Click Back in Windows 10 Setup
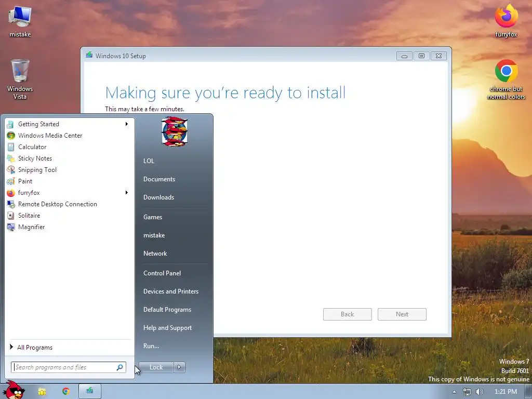 coord(348,314)
